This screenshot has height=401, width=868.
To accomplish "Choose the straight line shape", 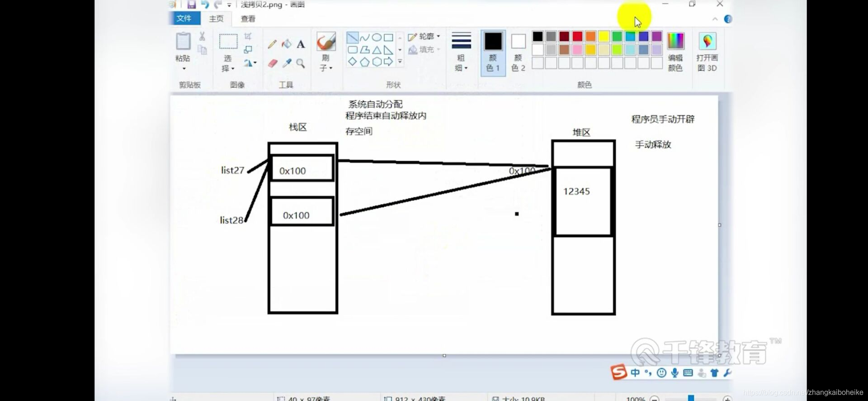I will tap(353, 38).
